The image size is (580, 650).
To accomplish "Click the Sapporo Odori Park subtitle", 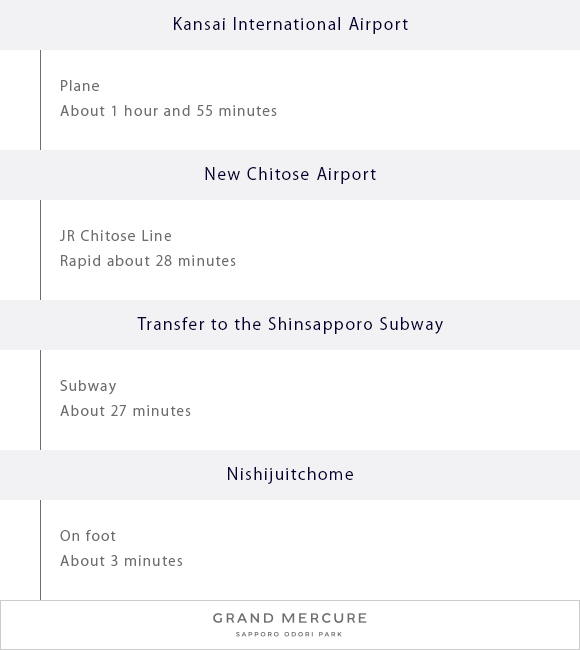I will pos(289,634).
